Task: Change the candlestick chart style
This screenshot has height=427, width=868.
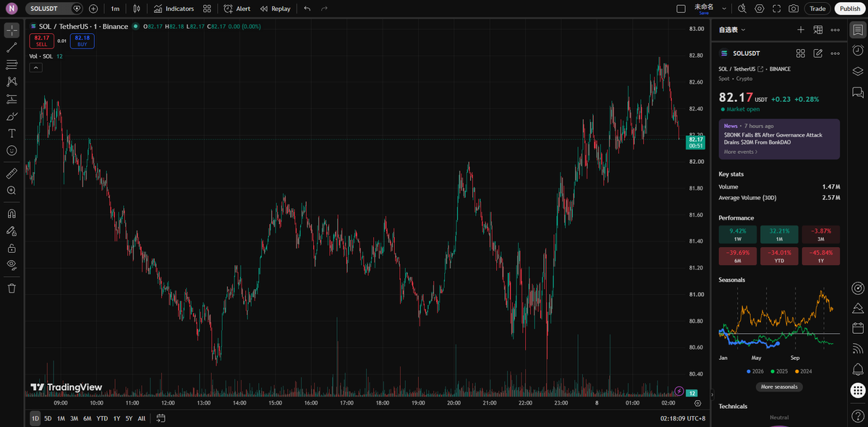Action: 136,9
